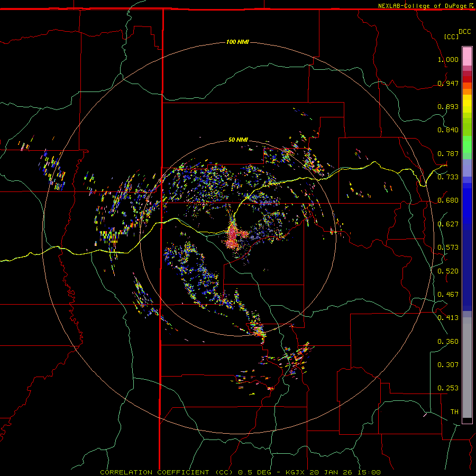The image size is (476, 476).
Task: Click the 0.733 color scale value
Action: click(x=448, y=177)
